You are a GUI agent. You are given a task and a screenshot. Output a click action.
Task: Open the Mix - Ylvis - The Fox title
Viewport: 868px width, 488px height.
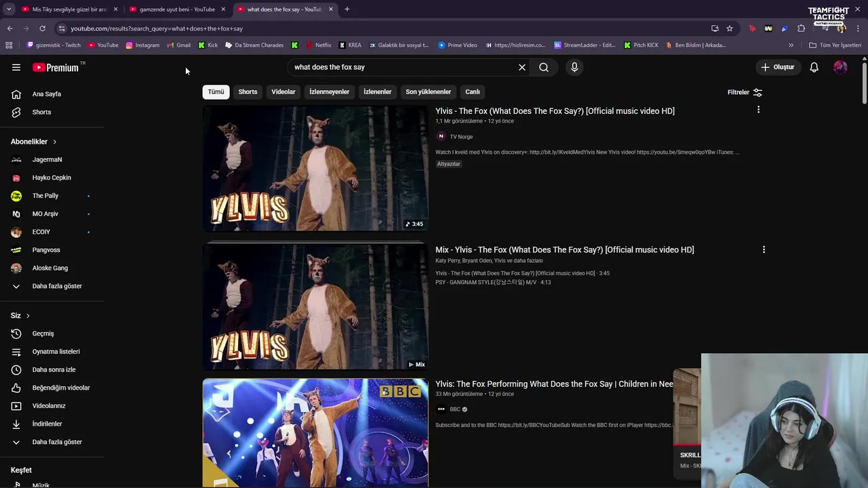[564, 250]
